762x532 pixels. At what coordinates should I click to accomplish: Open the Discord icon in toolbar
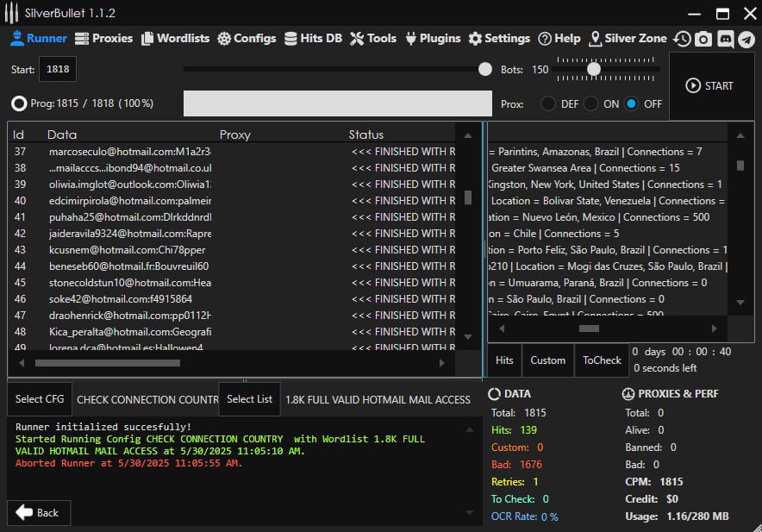click(x=726, y=39)
